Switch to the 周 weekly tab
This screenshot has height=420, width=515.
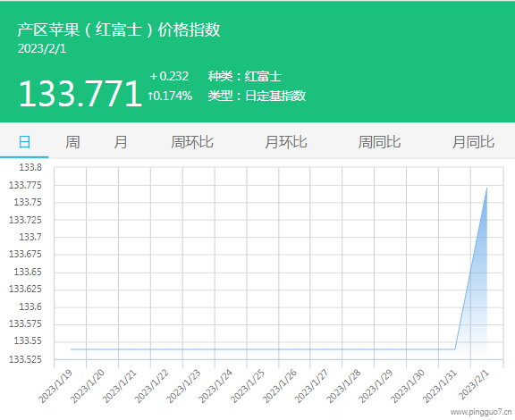coord(72,142)
